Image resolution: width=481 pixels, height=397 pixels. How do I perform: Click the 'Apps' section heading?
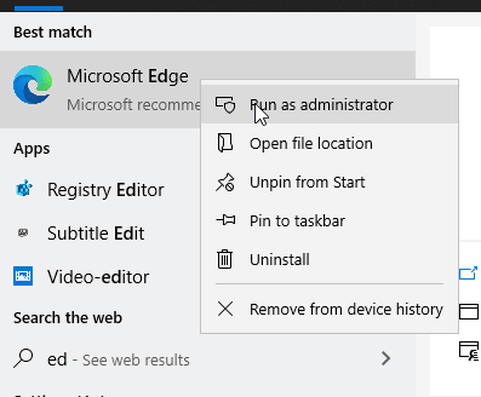tap(32, 149)
